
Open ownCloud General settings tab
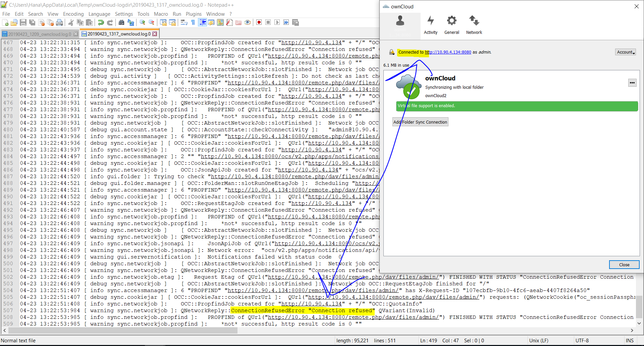[x=452, y=25]
